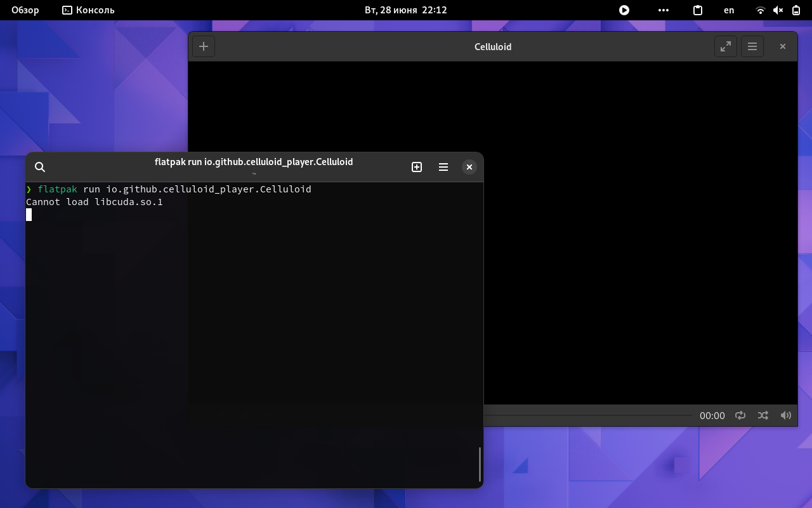Open the calendar by clicking the clock
Viewport: 812px width, 508px height.
coord(406,10)
